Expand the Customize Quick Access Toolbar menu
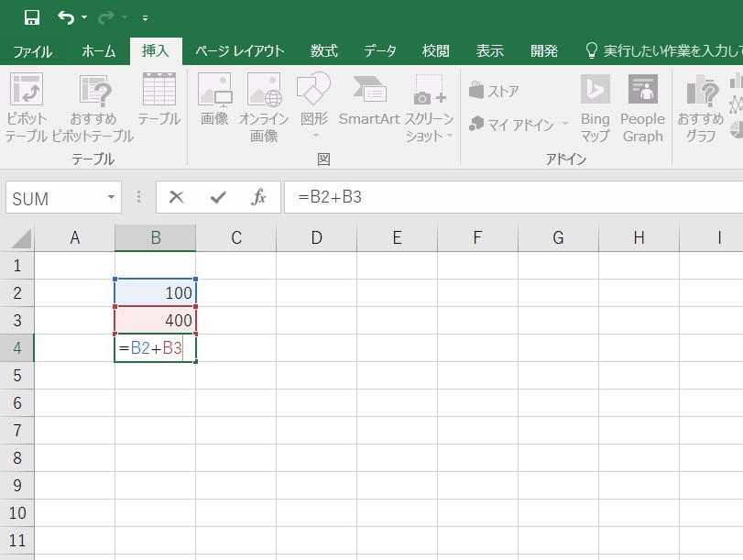Screen dimensions: 743x560 [145, 18]
